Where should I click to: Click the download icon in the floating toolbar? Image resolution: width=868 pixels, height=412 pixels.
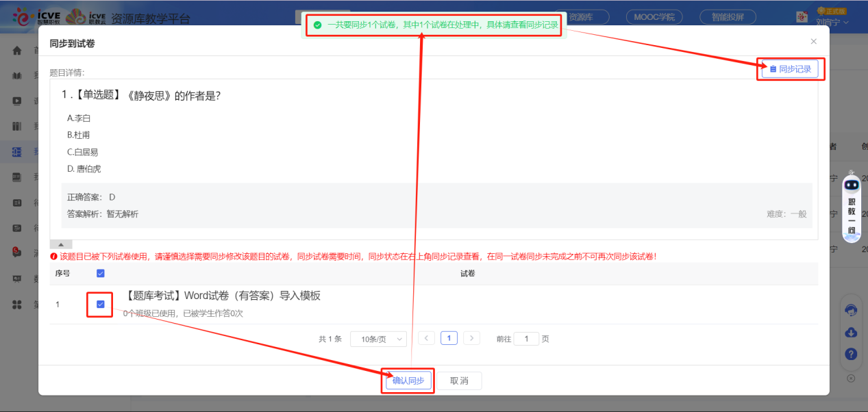(x=851, y=332)
